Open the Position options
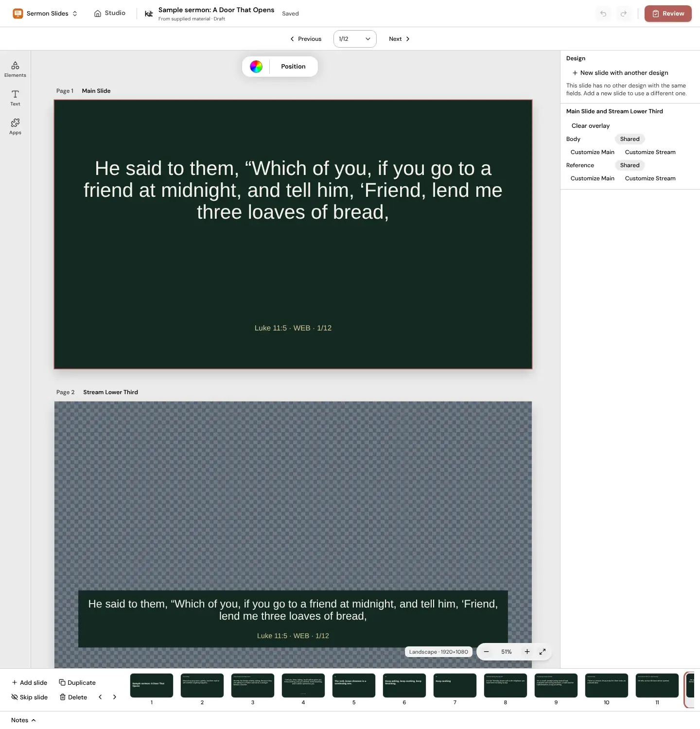Screen dimensions: 700x729 pos(293,67)
